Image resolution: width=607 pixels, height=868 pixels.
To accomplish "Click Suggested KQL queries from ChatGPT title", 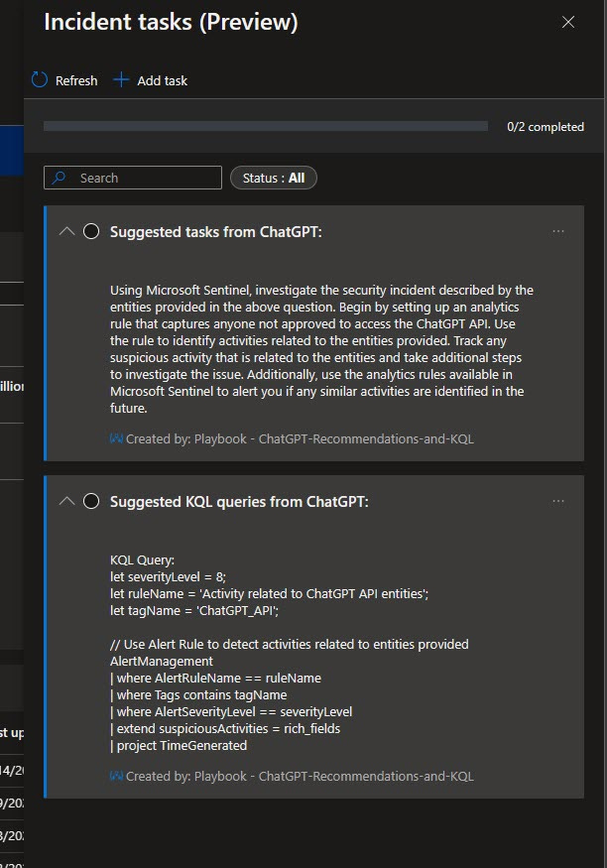I will click(239, 502).
